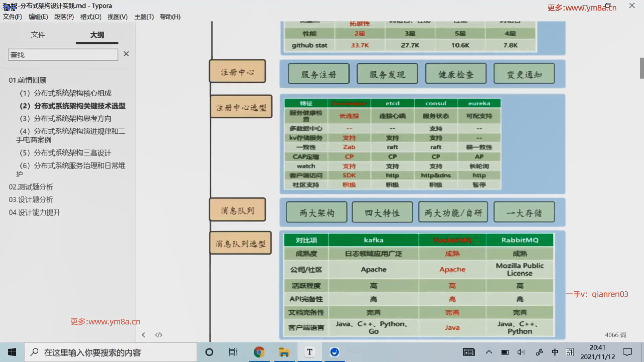
Task: Click the Cortana circle icon
Action: coord(209,352)
